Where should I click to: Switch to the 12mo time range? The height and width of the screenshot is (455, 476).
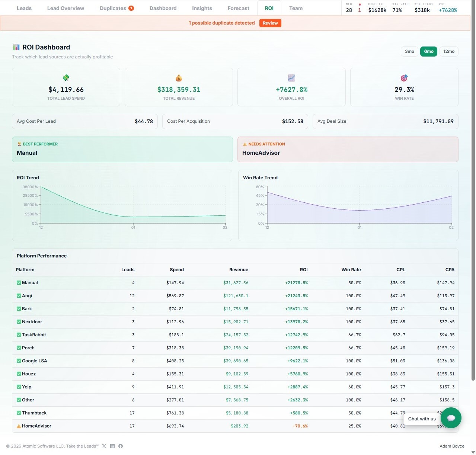tap(449, 51)
